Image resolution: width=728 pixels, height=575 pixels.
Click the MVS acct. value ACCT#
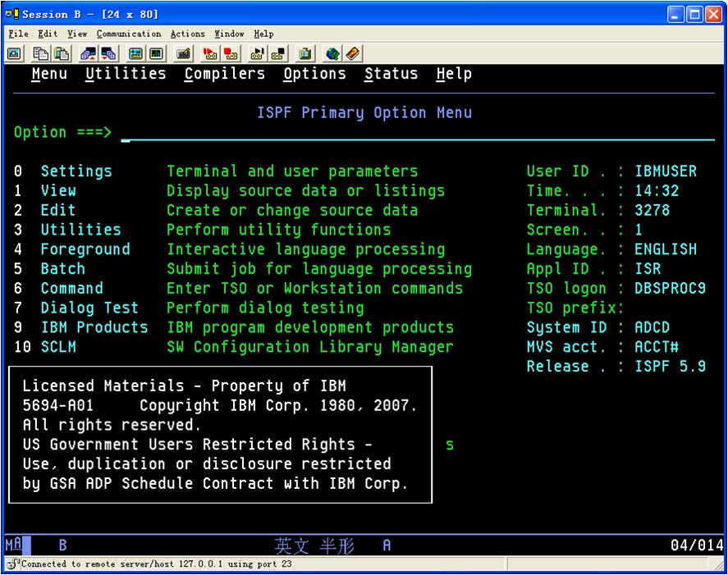[x=657, y=347]
